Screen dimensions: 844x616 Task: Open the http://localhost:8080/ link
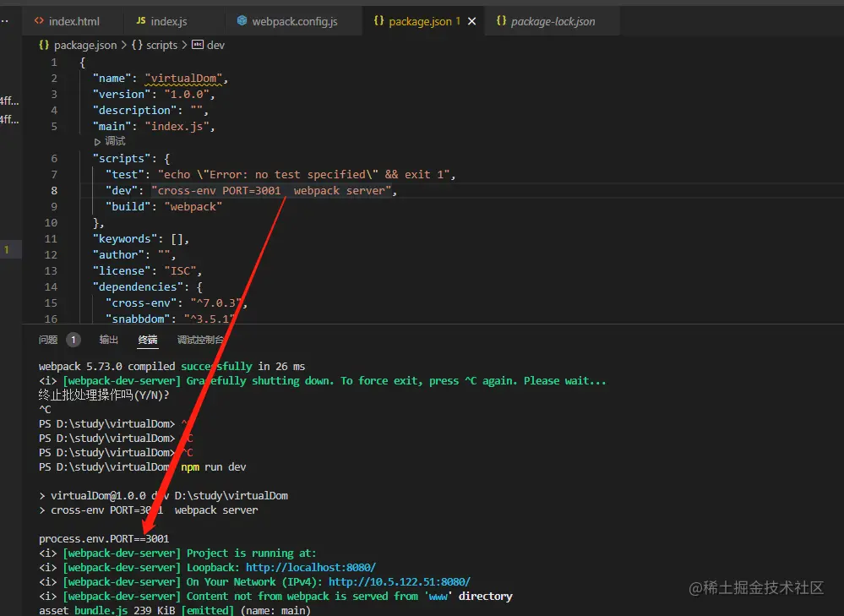311,568
